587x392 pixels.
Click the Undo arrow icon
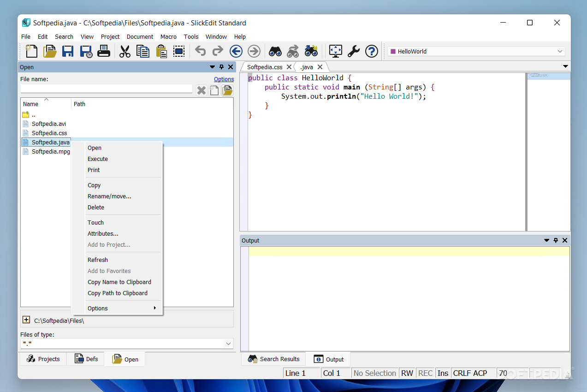tap(200, 51)
